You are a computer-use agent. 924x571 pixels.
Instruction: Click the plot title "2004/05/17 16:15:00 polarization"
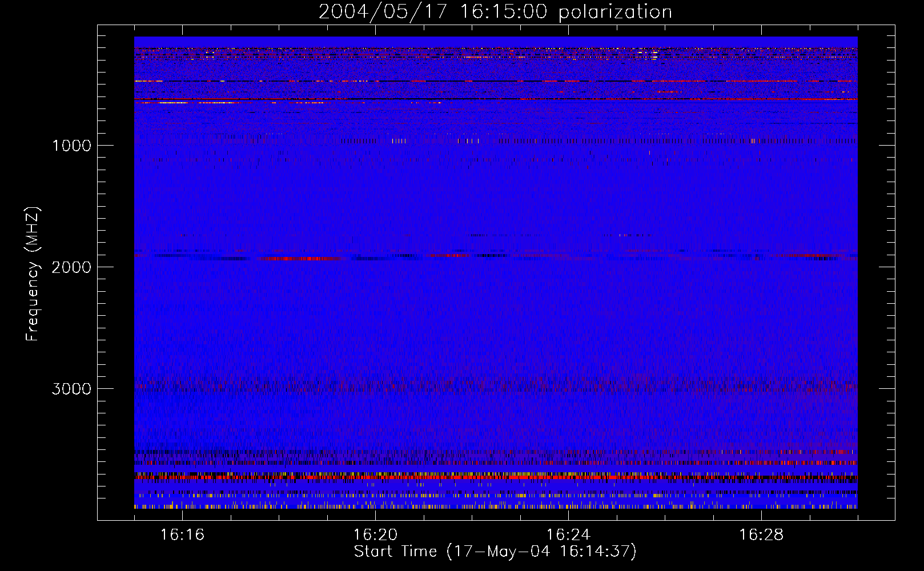coord(495,12)
